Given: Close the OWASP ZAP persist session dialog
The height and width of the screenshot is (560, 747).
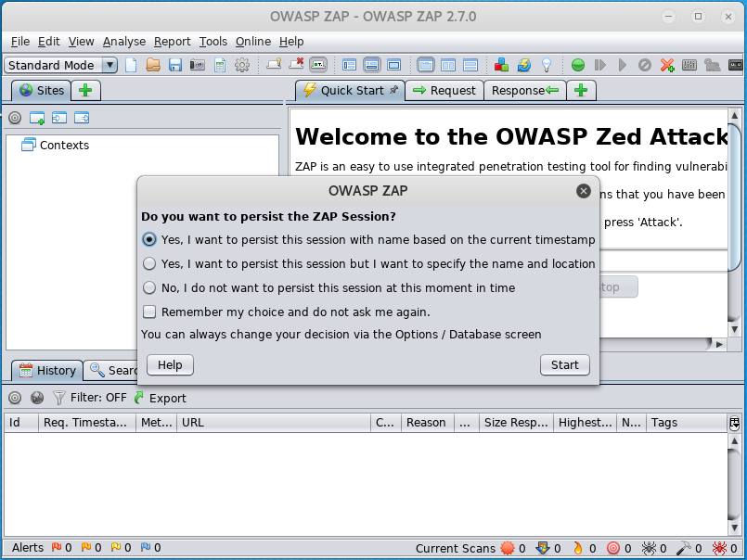Looking at the screenshot, I should [583, 191].
